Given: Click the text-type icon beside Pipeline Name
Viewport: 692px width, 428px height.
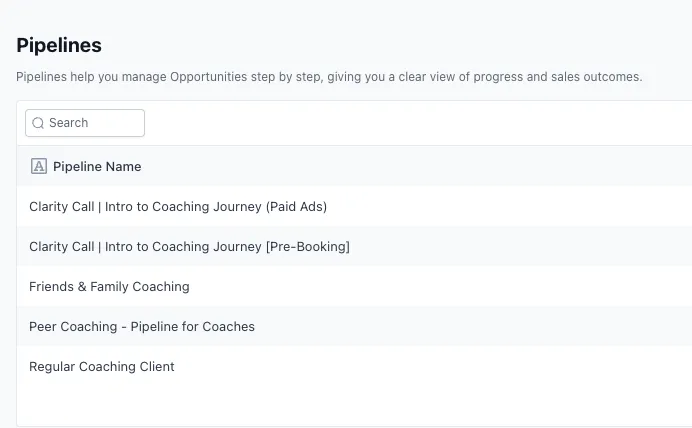Looking at the screenshot, I should tap(39, 166).
